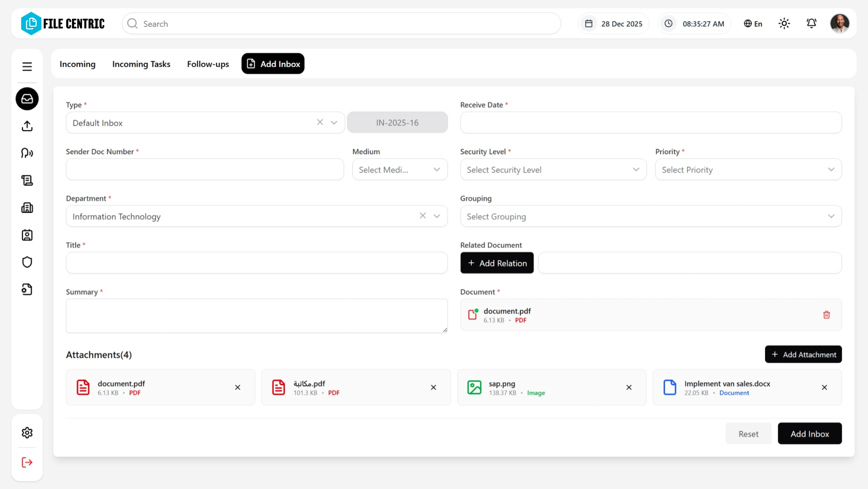Expand the Select Grouping dropdown
This screenshot has height=489, width=868.
tap(651, 216)
